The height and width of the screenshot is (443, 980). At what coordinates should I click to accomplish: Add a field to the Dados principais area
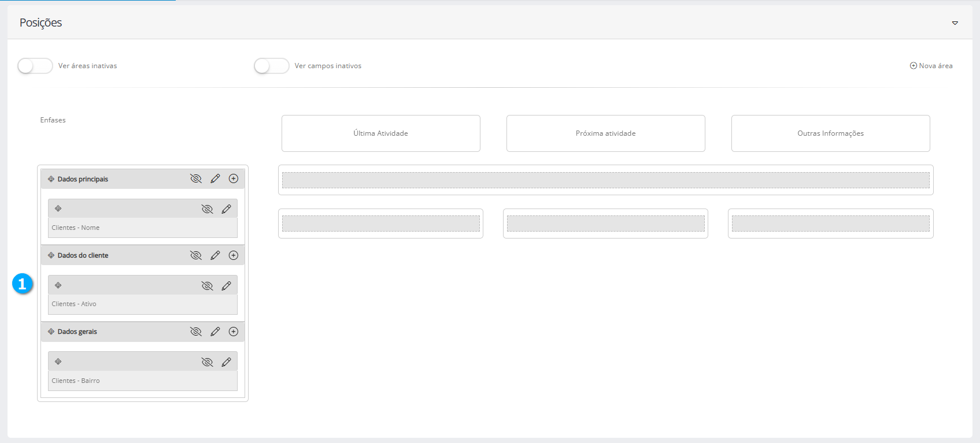tap(234, 179)
